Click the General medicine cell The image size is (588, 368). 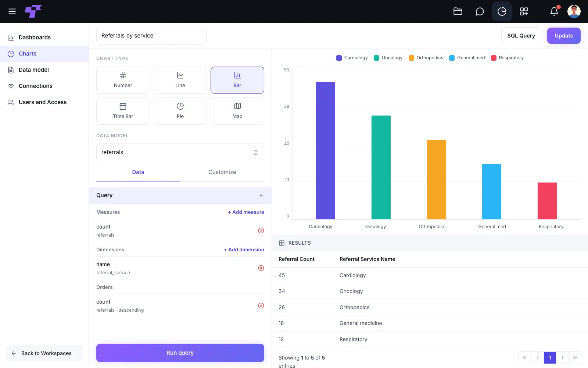pos(361,323)
